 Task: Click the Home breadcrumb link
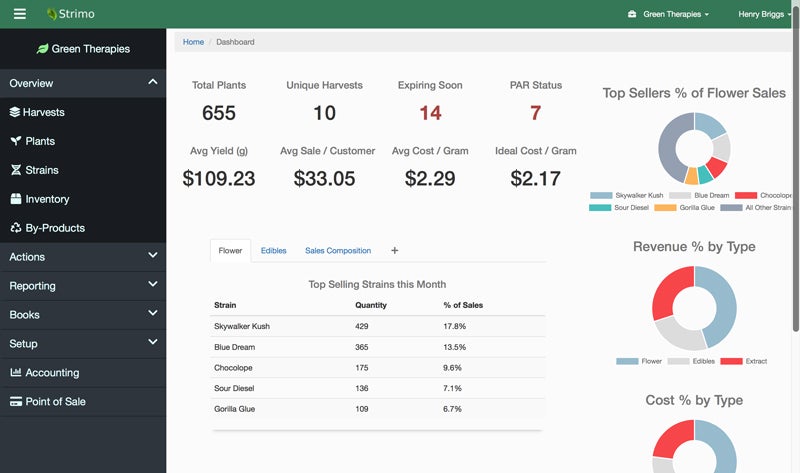coord(193,42)
